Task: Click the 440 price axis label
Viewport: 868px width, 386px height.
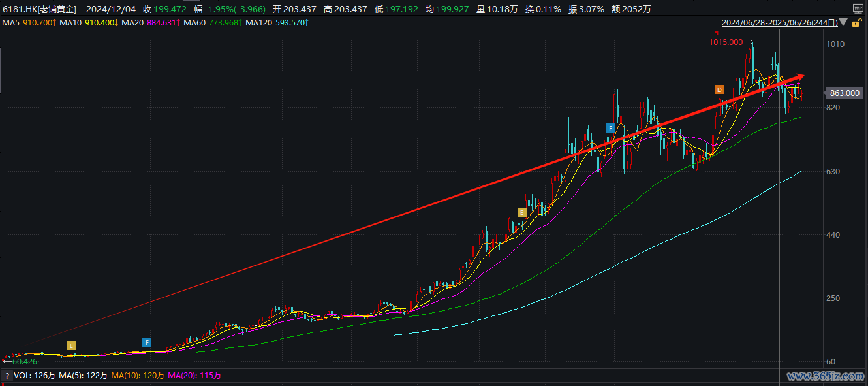Action: tap(833, 234)
